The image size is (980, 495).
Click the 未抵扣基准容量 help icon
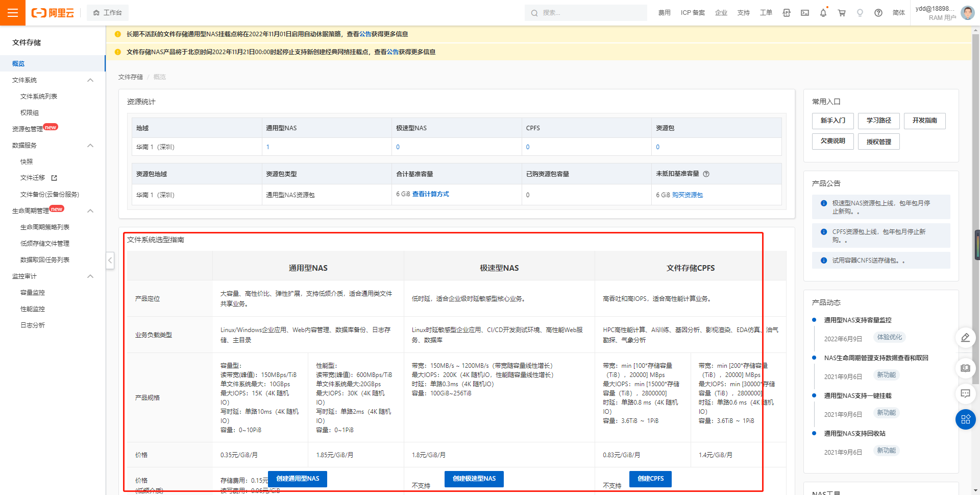pyautogui.click(x=706, y=174)
